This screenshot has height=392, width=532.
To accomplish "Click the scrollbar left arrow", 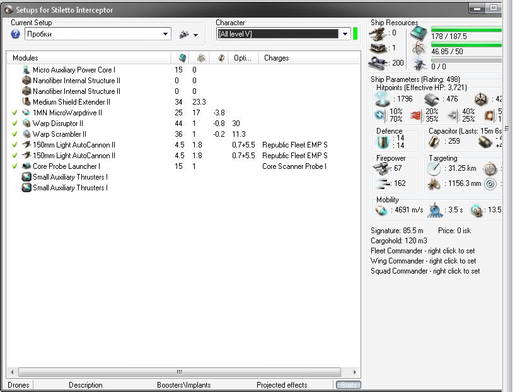I will pos(12,372).
